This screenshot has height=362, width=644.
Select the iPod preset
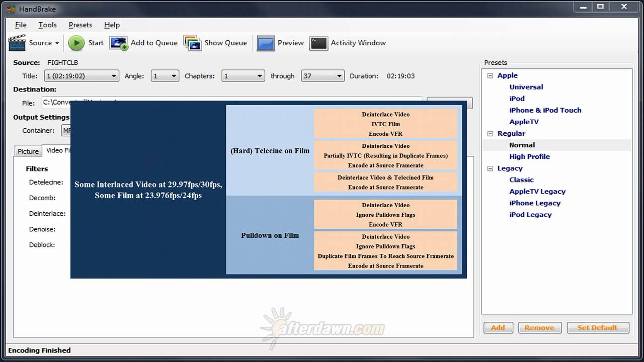(x=517, y=99)
